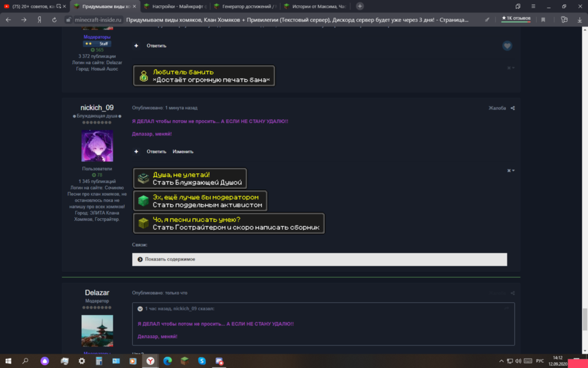This screenshot has height=368, width=588.
Task: Open the browser downloads arrow
Action: tap(579, 20)
